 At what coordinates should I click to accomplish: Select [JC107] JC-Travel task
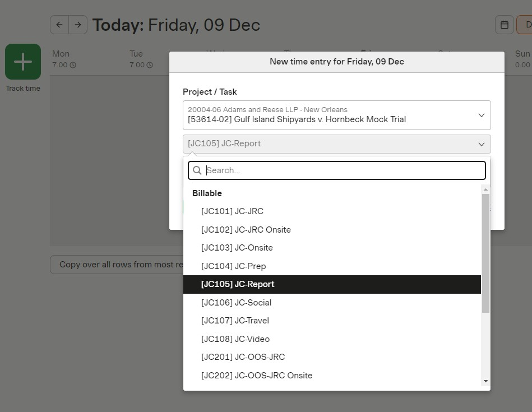point(235,321)
